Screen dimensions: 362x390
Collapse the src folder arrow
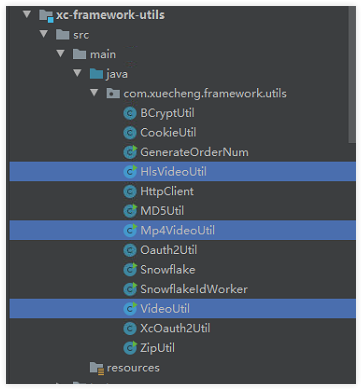click(x=44, y=34)
